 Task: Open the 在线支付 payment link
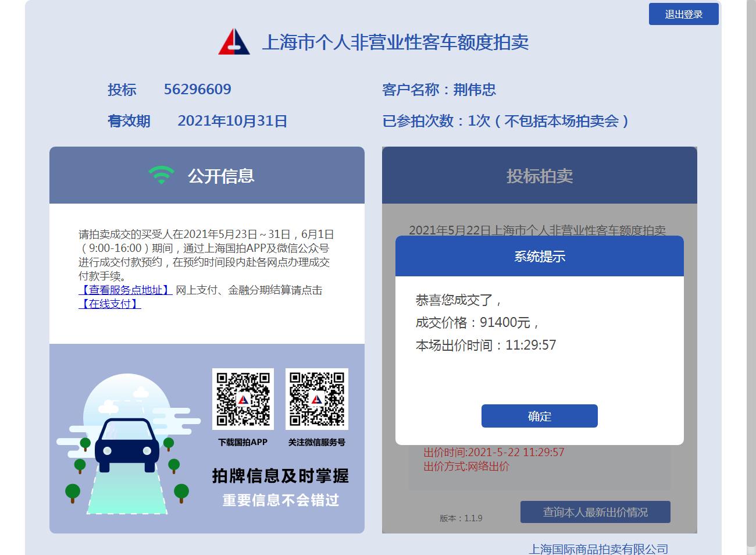coord(109,304)
